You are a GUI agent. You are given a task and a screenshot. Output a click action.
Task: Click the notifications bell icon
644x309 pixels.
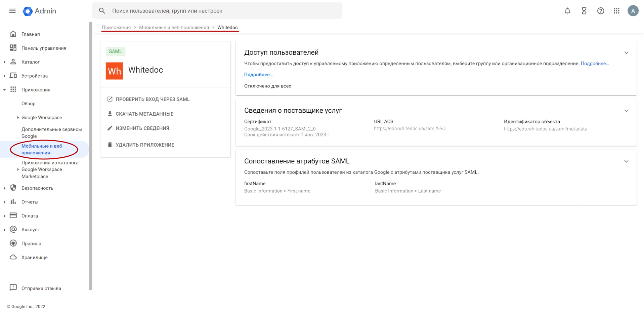pyautogui.click(x=567, y=11)
